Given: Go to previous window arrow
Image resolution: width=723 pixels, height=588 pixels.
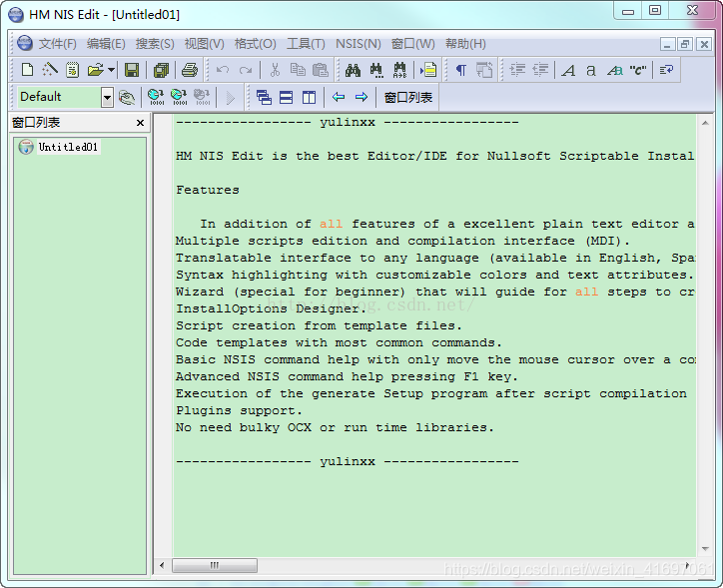Looking at the screenshot, I should (339, 97).
